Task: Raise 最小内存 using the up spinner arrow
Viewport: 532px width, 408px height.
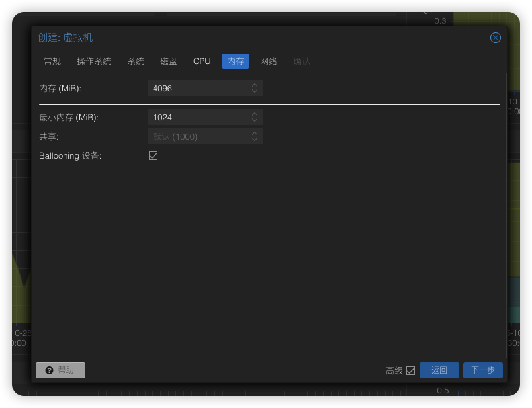Action: (x=255, y=114)
